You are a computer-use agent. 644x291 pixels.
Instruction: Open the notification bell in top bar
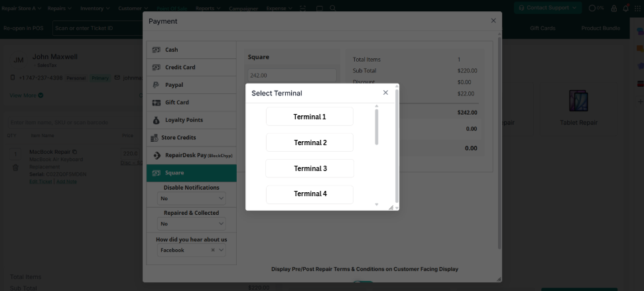tap(625, 8)
